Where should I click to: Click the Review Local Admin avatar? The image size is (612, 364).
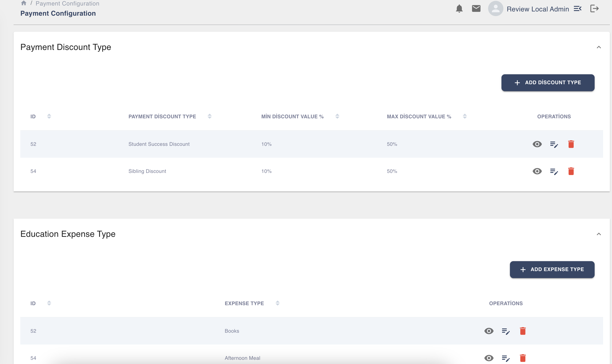click(x=496, y=9)
